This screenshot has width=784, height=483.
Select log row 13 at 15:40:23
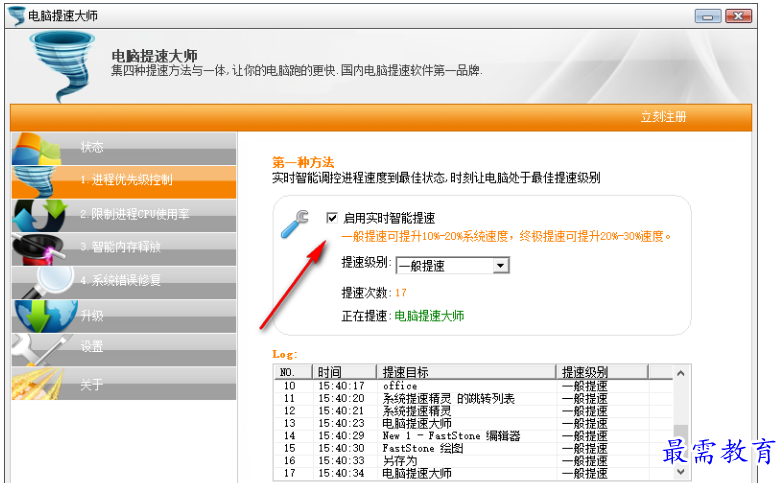(473, 424)
